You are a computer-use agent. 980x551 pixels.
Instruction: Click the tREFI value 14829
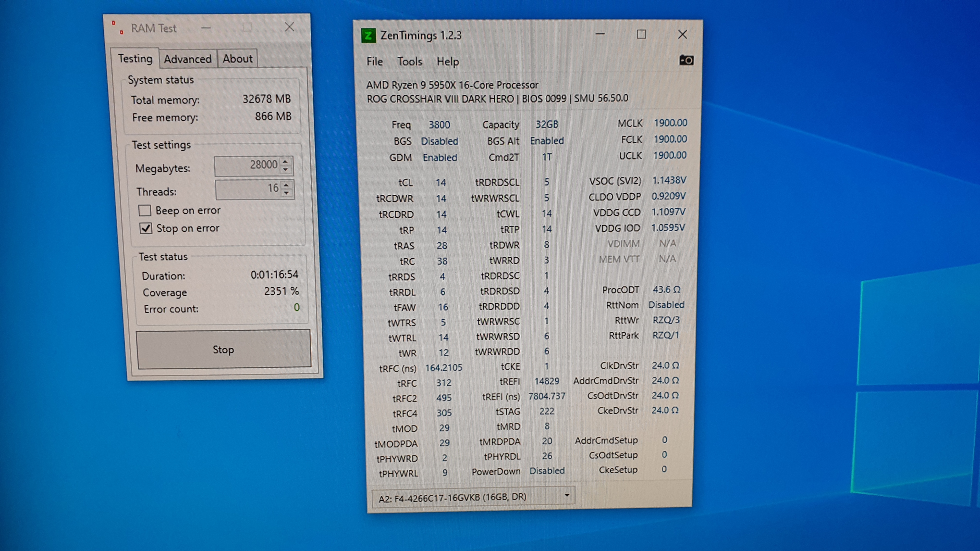click(x=547, y=381)
